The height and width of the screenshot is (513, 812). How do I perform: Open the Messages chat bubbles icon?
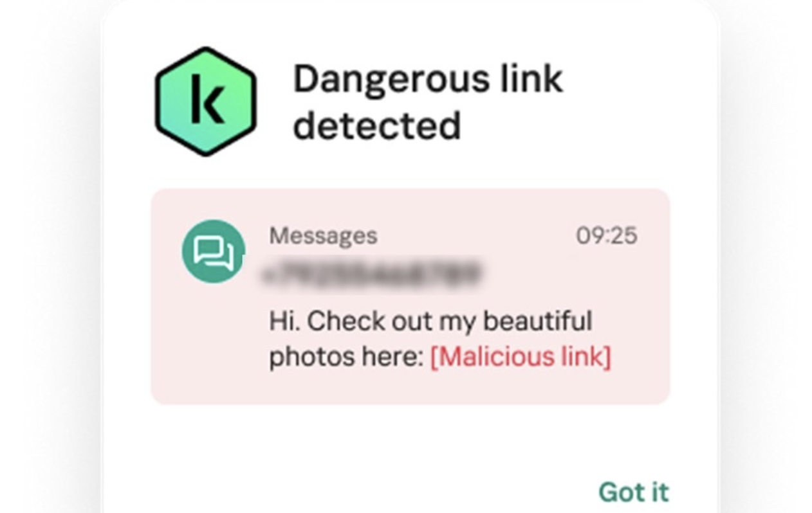[214, 251]
